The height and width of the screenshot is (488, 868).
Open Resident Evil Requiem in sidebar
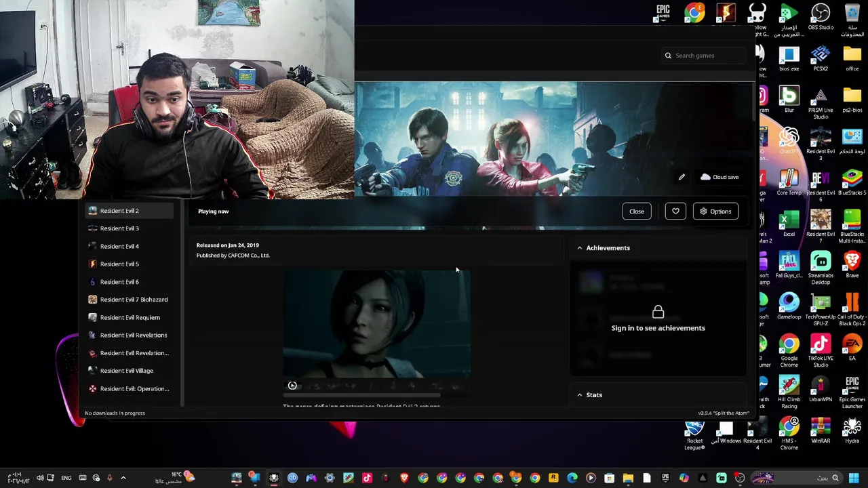click(x=130, y=317)
